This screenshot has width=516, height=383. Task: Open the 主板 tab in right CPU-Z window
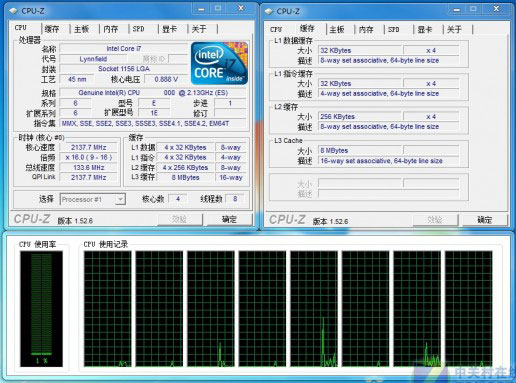point(337,30)
